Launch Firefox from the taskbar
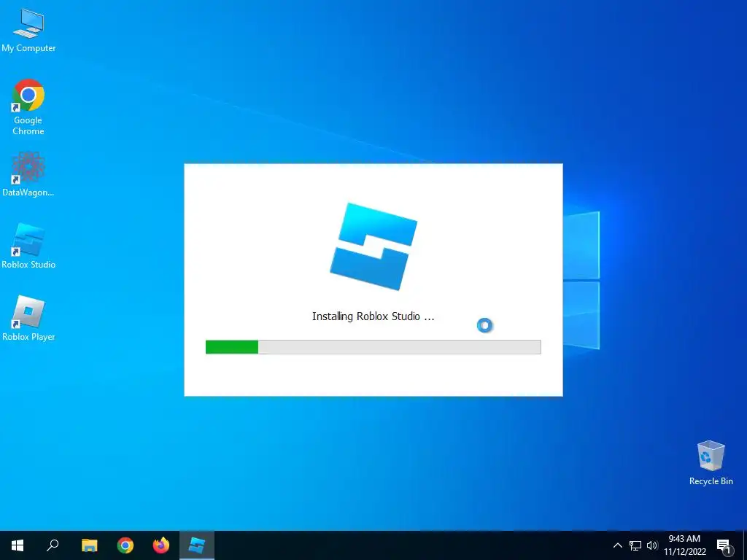Viewport: 747px width, 560px height. click(x=161, y=545)
